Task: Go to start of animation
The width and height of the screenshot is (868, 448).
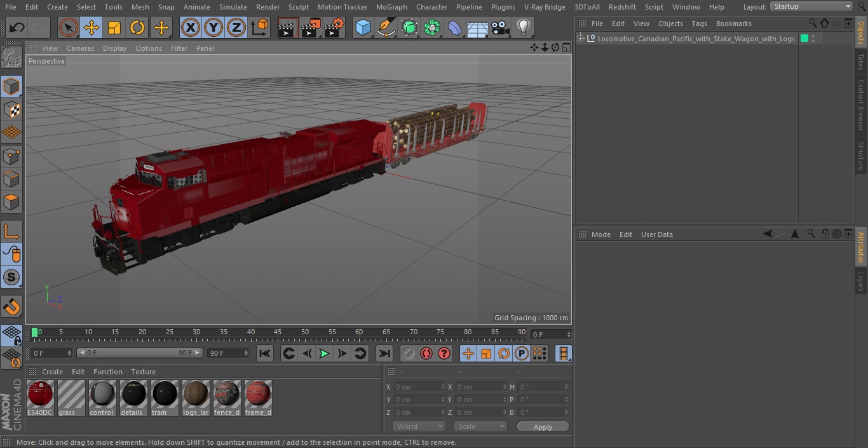Action: (x=265, y=354)
